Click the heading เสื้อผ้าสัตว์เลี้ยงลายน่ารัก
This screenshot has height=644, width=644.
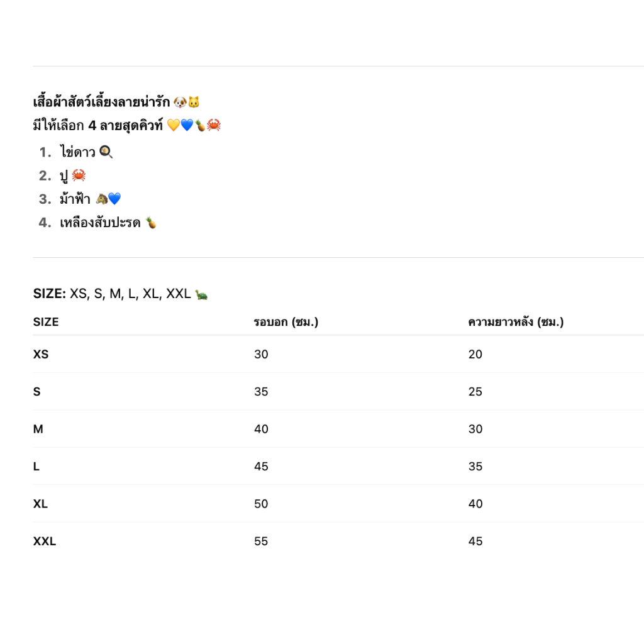(x=101, y=101)
